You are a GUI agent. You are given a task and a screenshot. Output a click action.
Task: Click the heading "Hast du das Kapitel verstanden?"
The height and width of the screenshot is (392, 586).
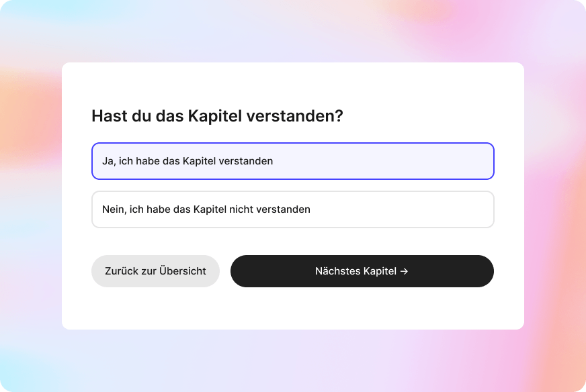217,115
